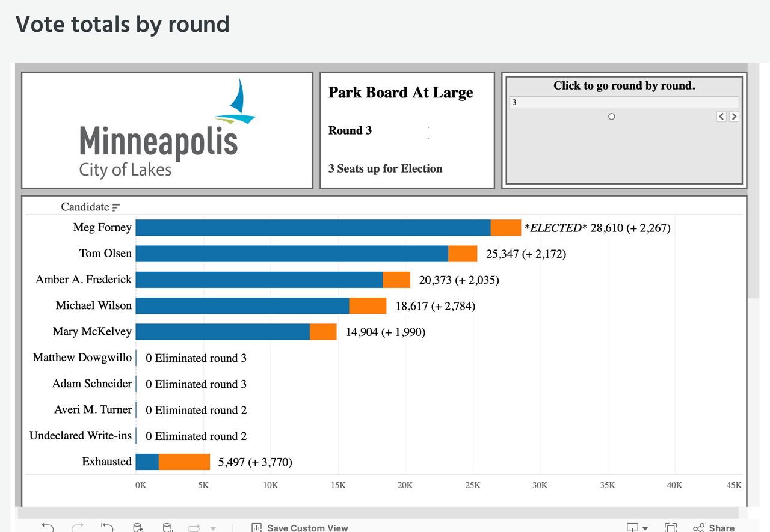The height and width of the screenshot is (532, 770).
Task: Click the "*ELECTED* 28,610 (+ 2,267)" text
Action: click(597, 228)
